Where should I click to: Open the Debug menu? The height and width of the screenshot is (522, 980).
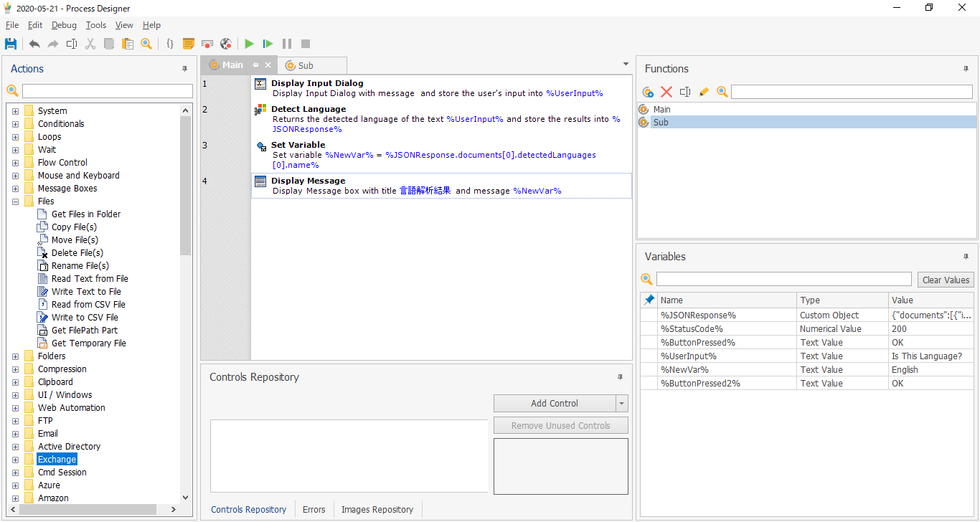(x=64, y=24)
